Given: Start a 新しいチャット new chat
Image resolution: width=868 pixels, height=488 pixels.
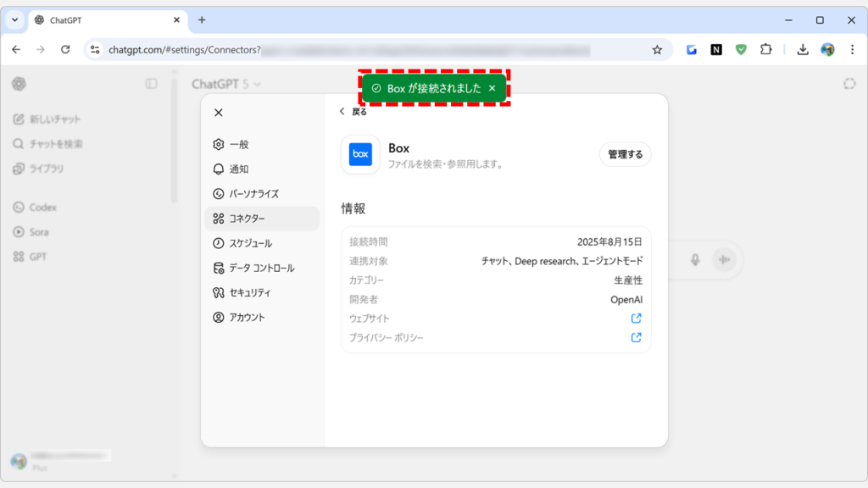Looking at the screenshot, I should click(x=47, y=119).
